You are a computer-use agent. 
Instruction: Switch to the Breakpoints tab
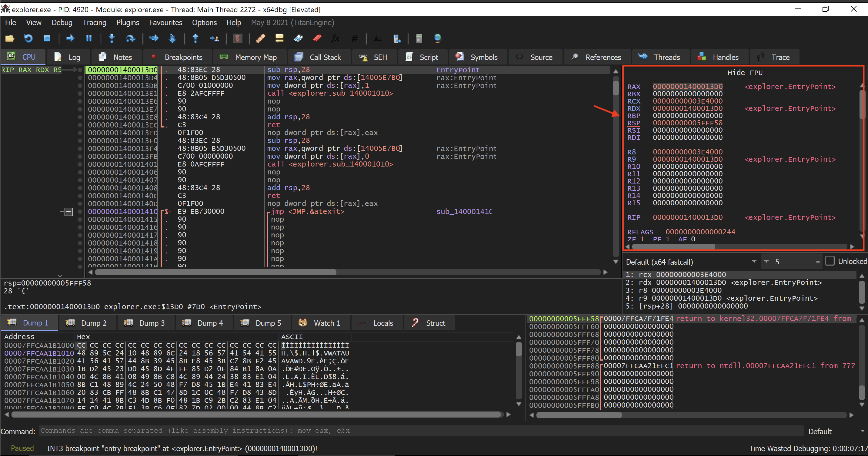click(178, 57)
